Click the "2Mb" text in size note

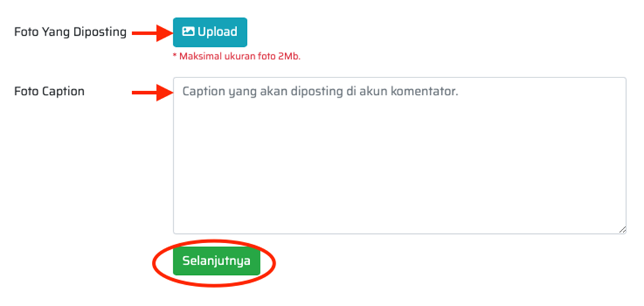click(289, 57)
